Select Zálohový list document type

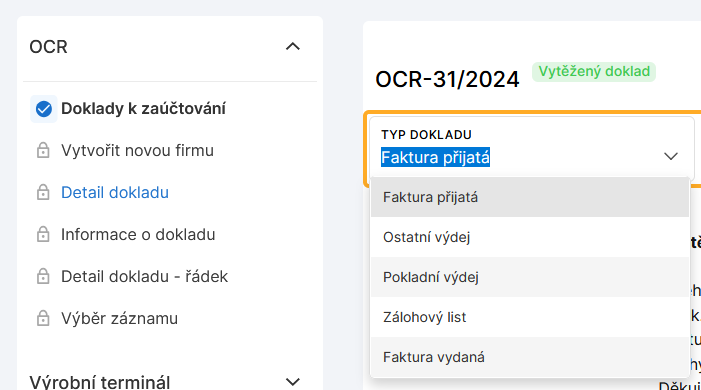coord(530,317)
